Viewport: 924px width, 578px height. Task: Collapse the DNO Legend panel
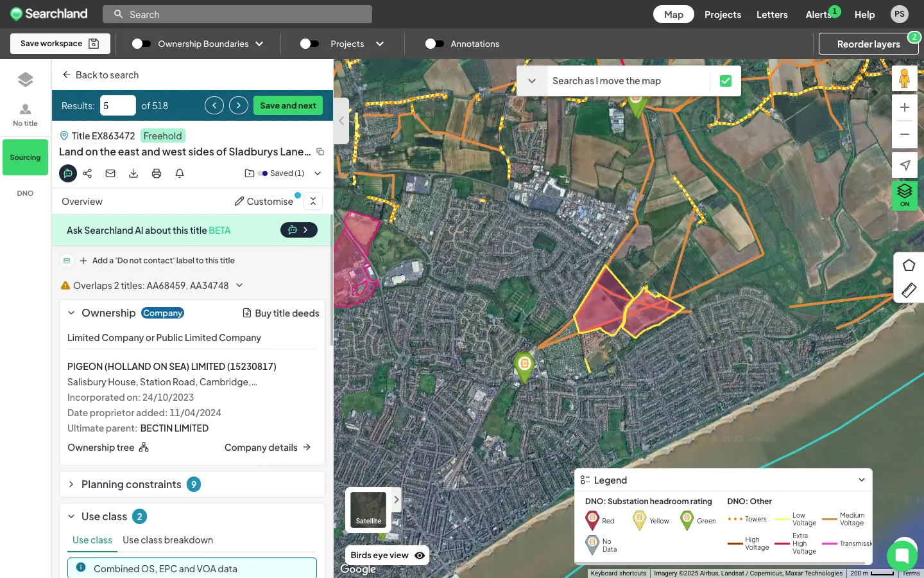pyautogui.click(x=860, y=480)
